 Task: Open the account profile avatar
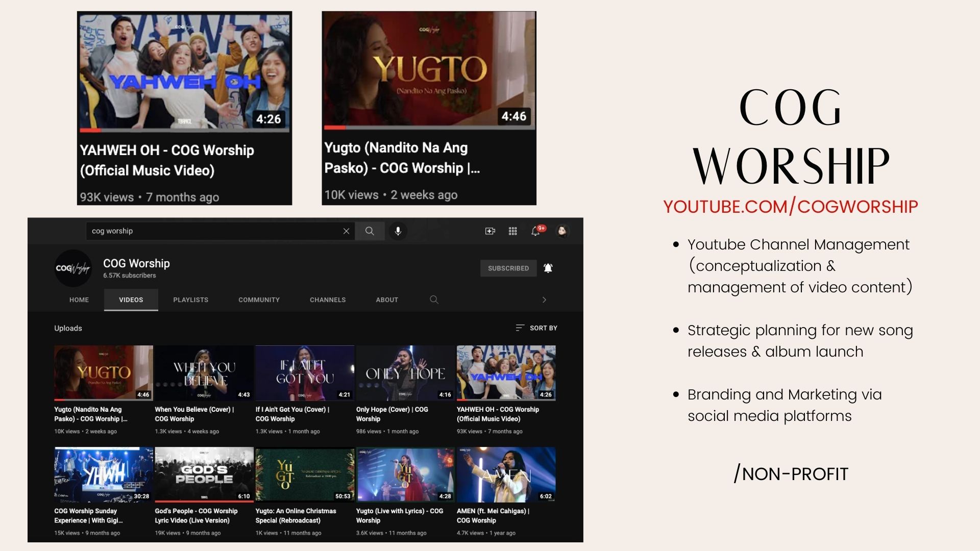[x=562, y=231]
